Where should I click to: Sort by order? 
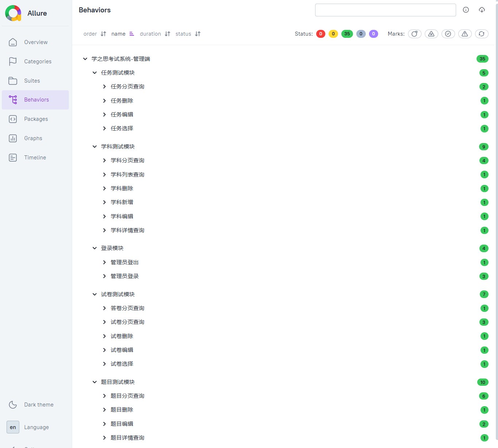coord(95,34)
